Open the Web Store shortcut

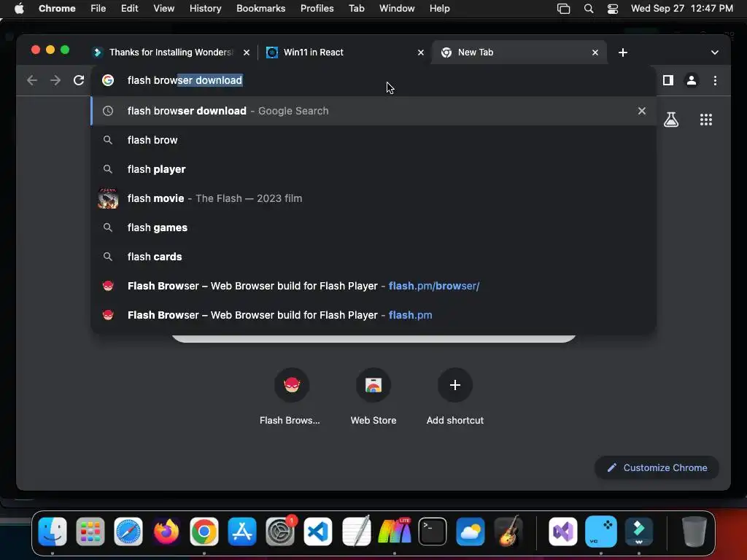373,397
